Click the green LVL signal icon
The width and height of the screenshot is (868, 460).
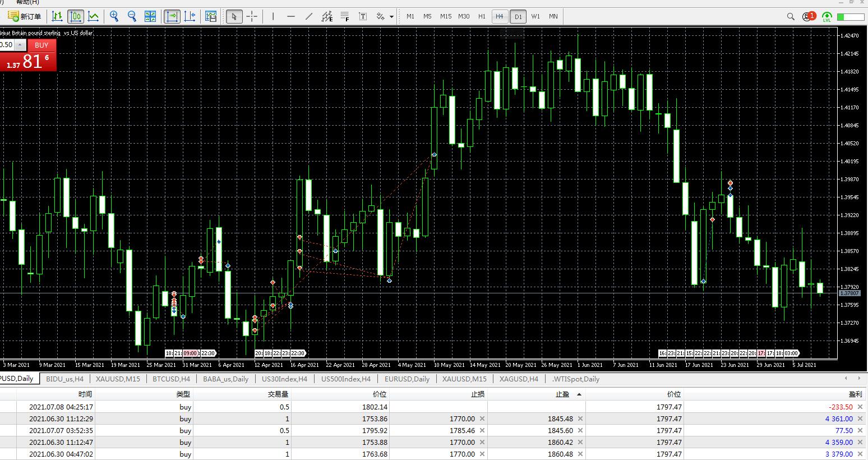pyautogui.click(x=827, y=17)
